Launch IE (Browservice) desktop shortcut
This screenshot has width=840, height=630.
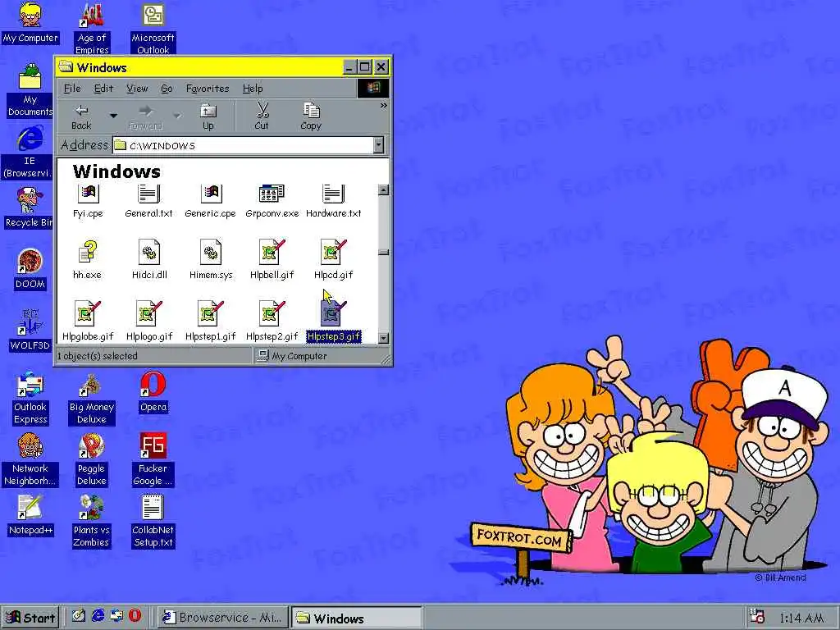(30, 152)
